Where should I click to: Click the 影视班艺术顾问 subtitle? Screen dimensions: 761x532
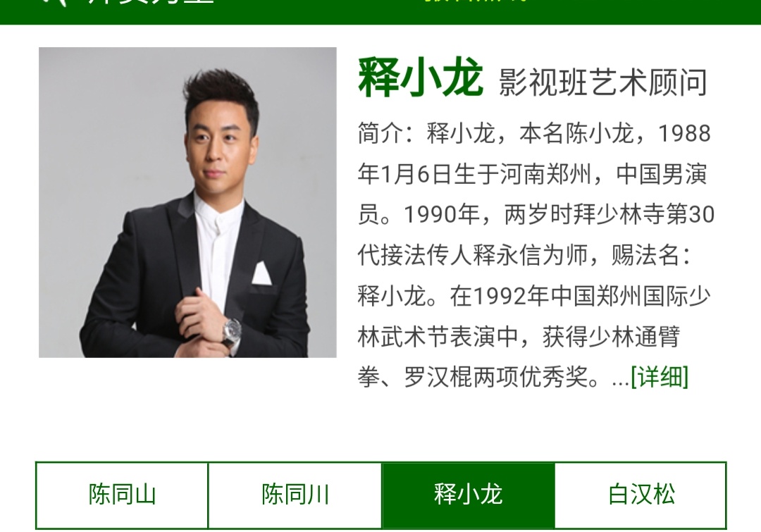pyautogui.click(x=602, y=82)
